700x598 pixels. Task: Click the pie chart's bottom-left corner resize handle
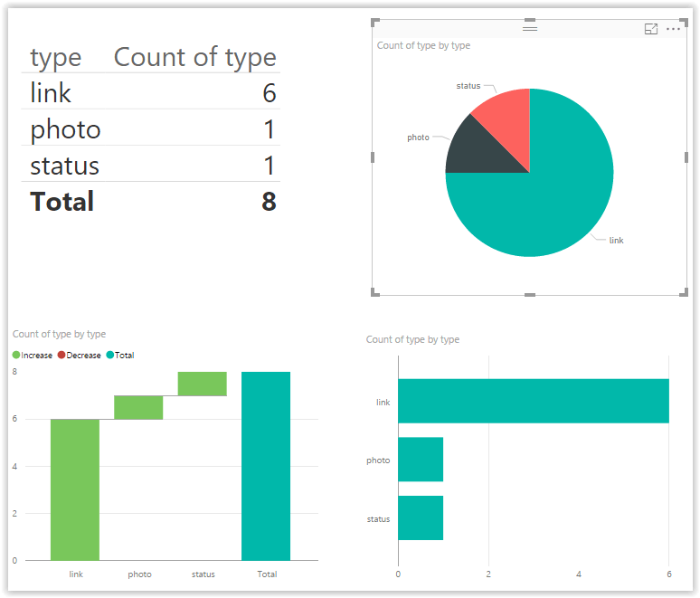[x=374, y=292]
